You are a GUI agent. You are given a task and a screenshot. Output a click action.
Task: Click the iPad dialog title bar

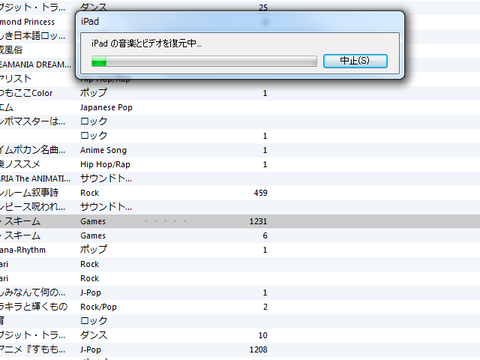click(240, 22)
